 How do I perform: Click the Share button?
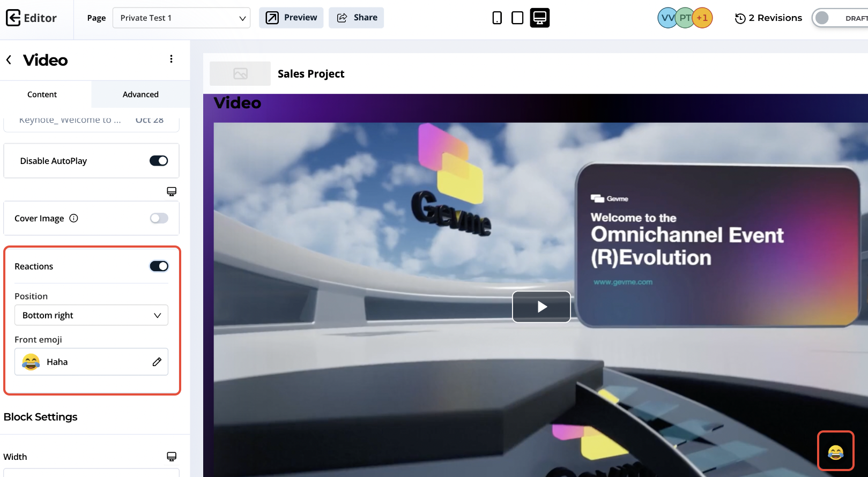tap(356, 18)
